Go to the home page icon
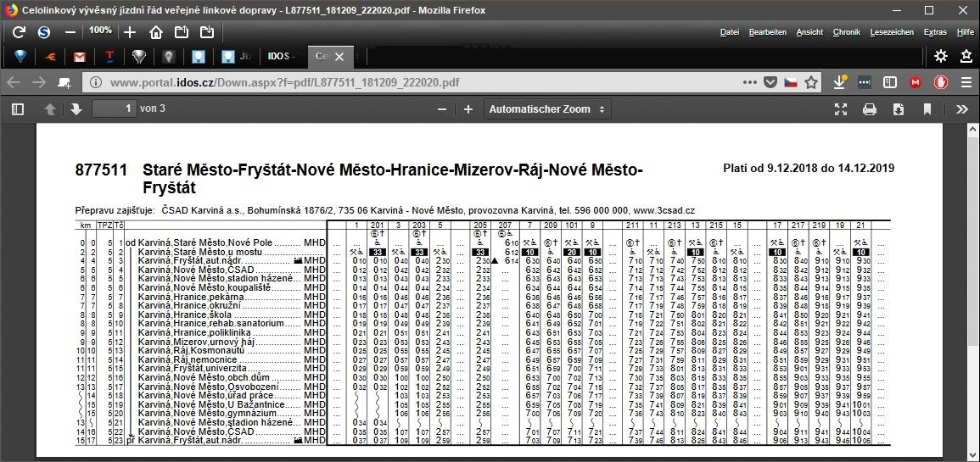Screen dimensions: 980x462 pyautogui.click(x=155, y=32)
